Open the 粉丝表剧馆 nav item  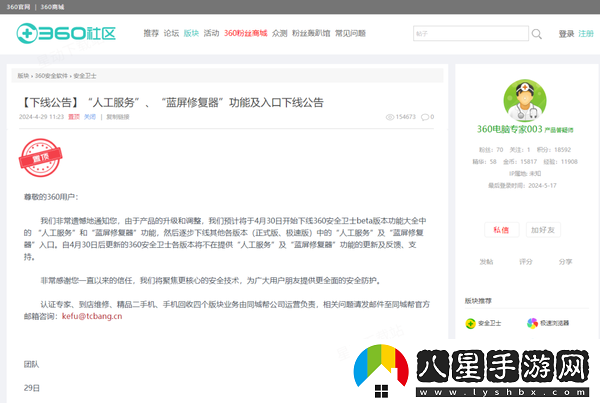tap(311, 33)
